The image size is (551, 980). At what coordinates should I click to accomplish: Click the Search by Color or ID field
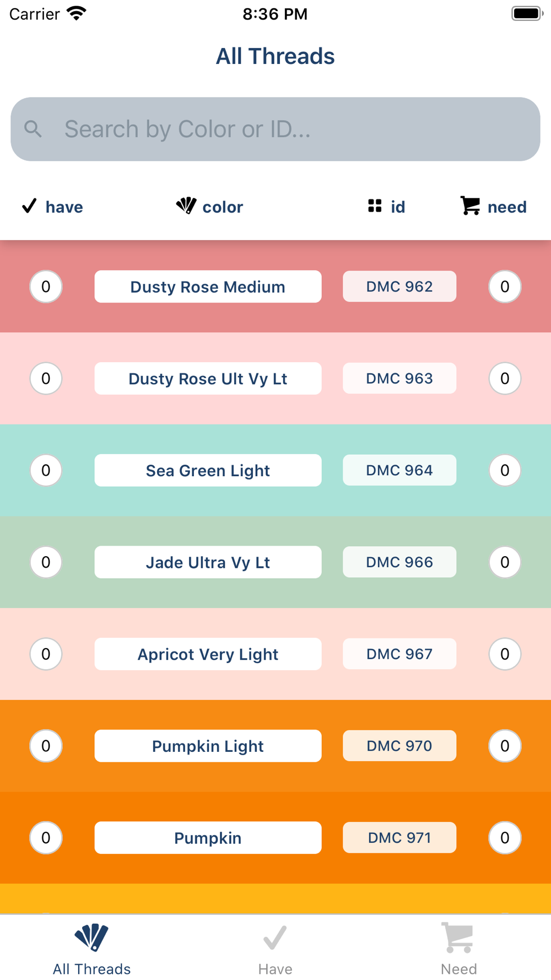click(287, 129)
